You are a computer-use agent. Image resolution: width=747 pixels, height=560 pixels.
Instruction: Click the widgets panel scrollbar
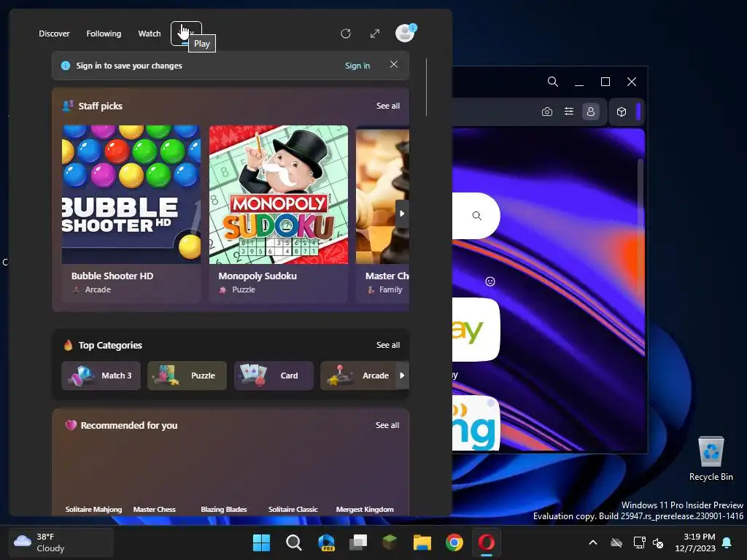(x=426, y=87)
